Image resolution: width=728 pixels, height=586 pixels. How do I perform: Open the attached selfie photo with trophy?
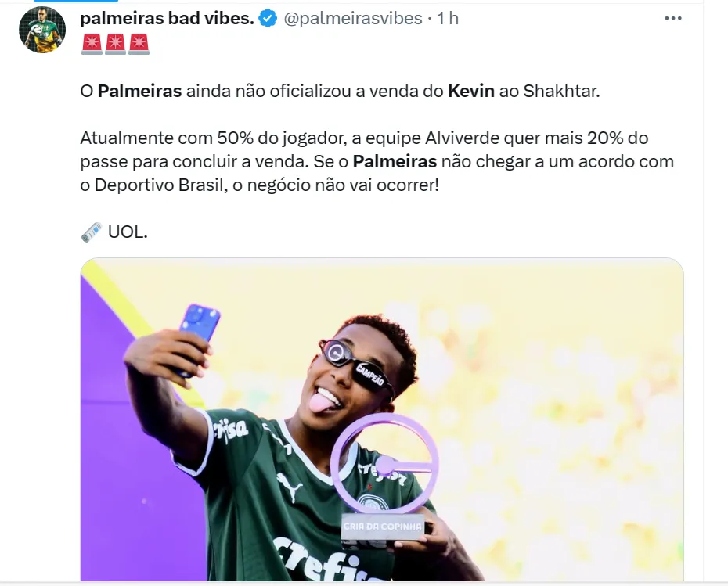382,419
